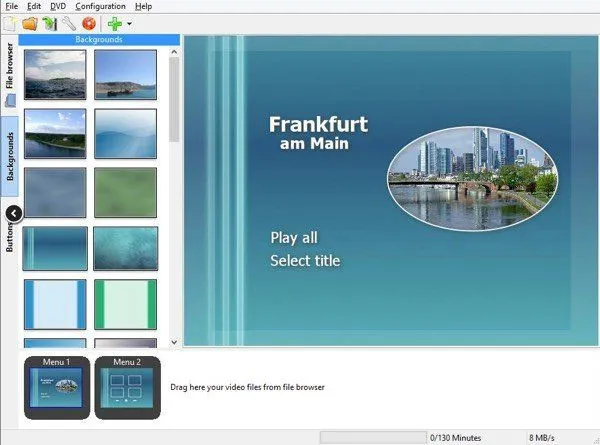Select the solid green background thumbnail

(x=125, y=192)
